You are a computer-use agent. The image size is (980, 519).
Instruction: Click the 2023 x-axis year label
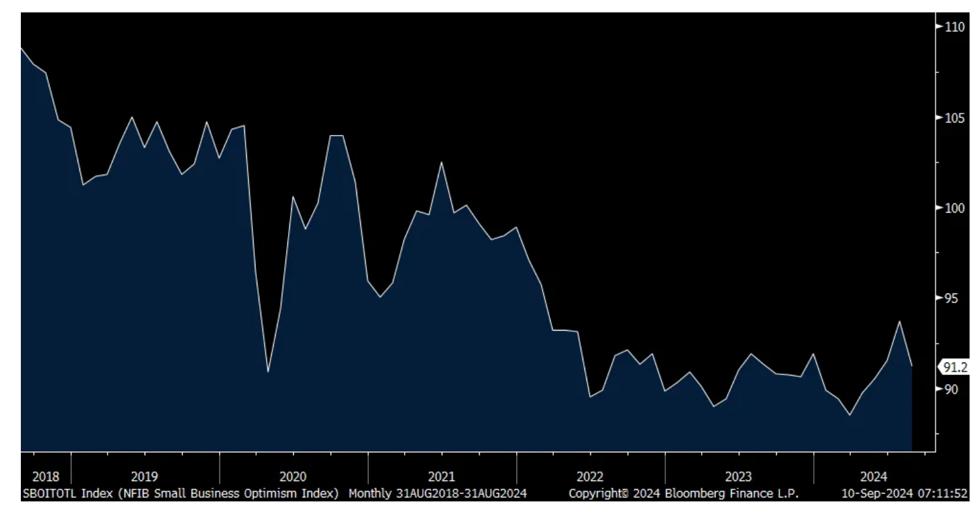739,477
